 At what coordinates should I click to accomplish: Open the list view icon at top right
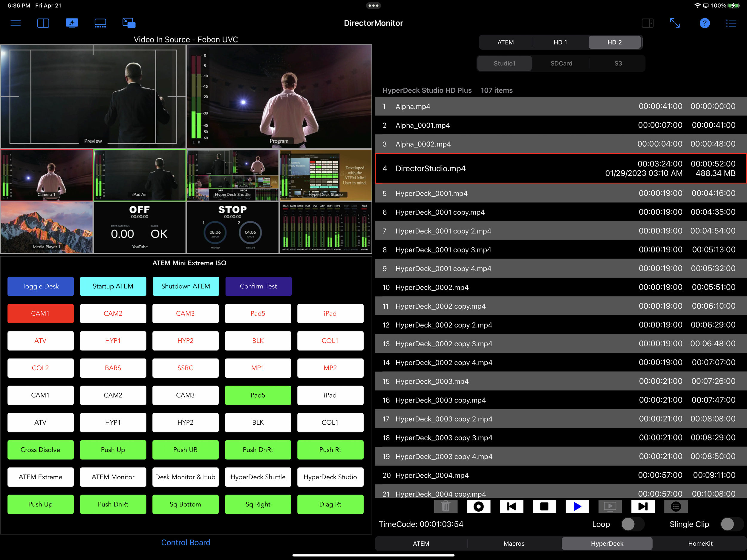[731, 23]
